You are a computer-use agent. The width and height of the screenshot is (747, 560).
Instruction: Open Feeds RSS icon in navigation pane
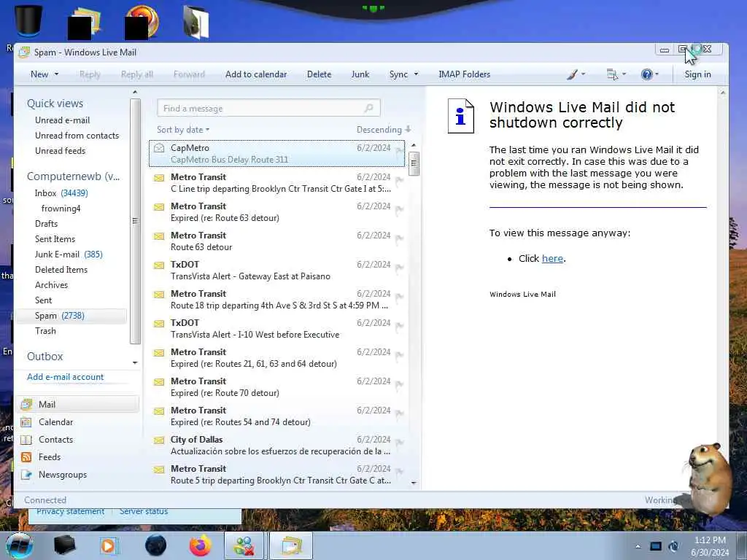[x=27, y=457]
